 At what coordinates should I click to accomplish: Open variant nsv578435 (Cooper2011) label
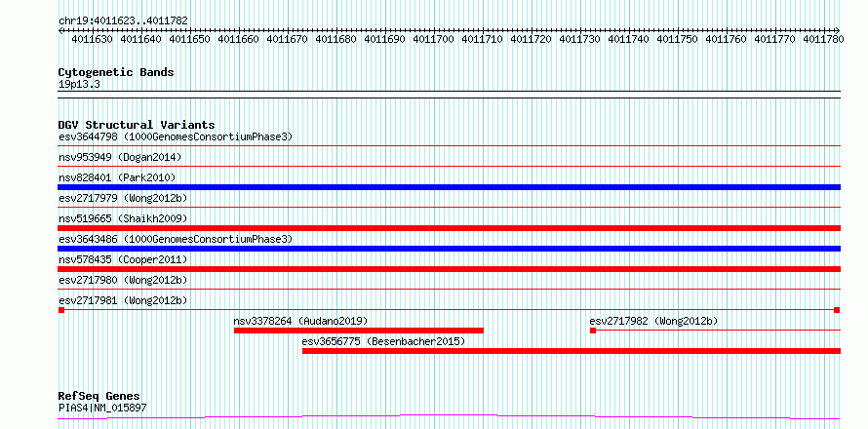(x=123, y=259)
